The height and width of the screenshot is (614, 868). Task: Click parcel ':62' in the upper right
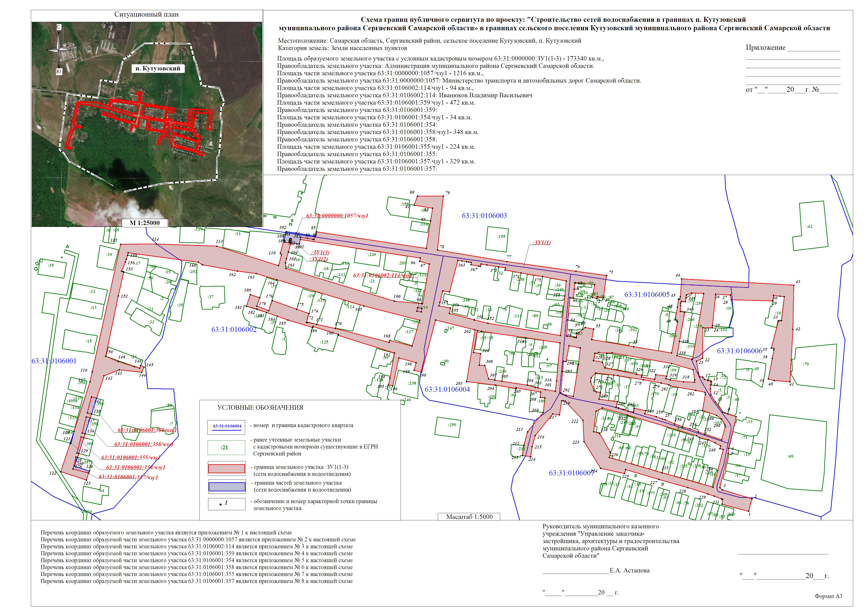click(x=809, y=226)
